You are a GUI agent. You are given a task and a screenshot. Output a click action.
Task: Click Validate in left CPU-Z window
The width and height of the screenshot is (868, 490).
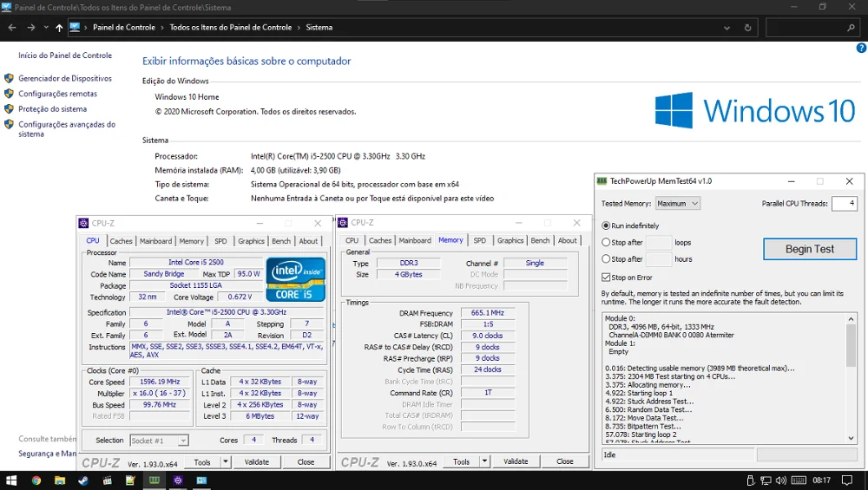(x=256, y=461)
